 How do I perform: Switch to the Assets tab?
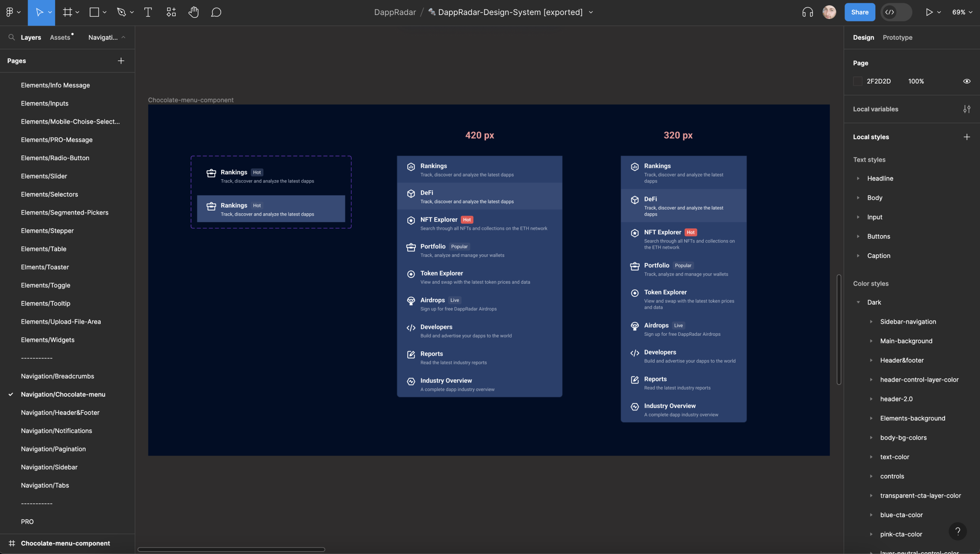[x=60, y=37]
